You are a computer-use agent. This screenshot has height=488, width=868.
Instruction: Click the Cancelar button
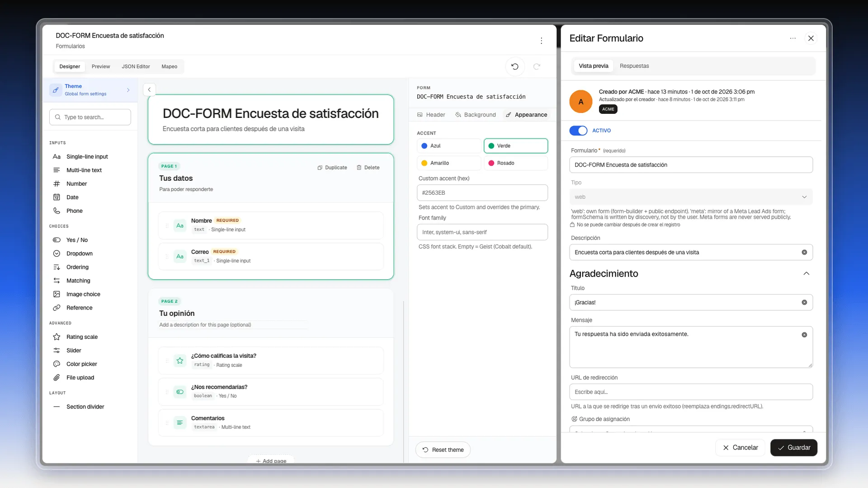pos(741,447)
